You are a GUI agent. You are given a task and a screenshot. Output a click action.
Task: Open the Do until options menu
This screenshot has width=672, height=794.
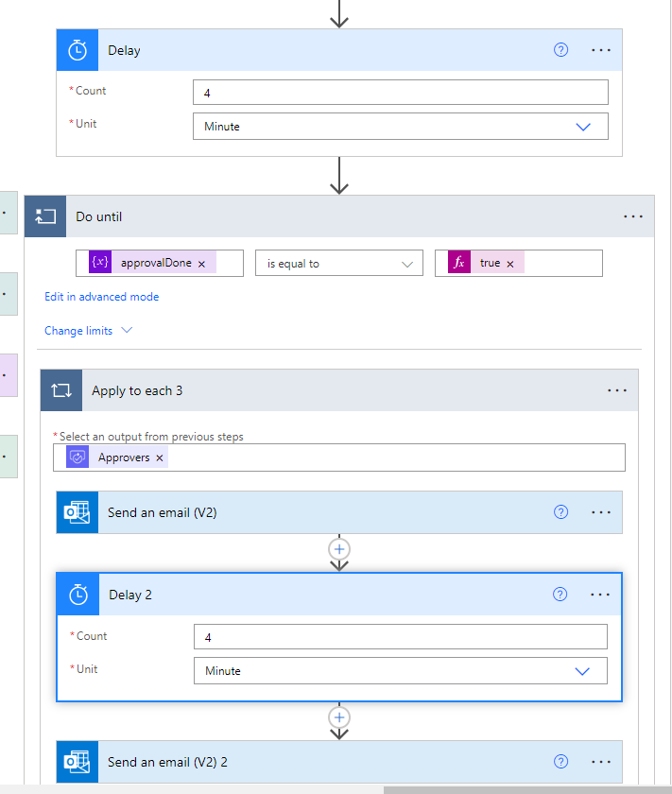[632, 216]
